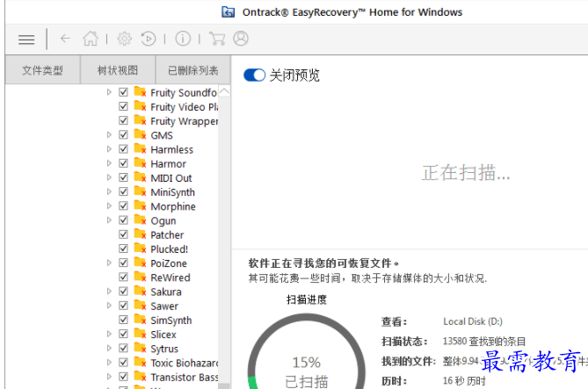588x389 pixels.
Task: Select the Morphine folder label
Action: 173,206
